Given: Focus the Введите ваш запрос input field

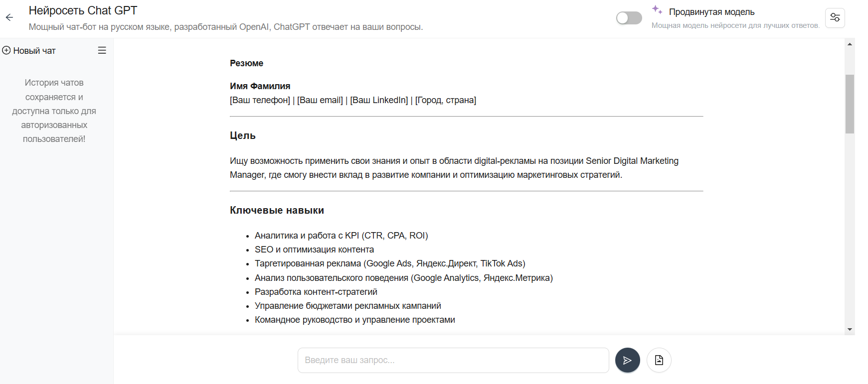Looking at the screenshot, I should pyautogui.click(x=453, y=360).
